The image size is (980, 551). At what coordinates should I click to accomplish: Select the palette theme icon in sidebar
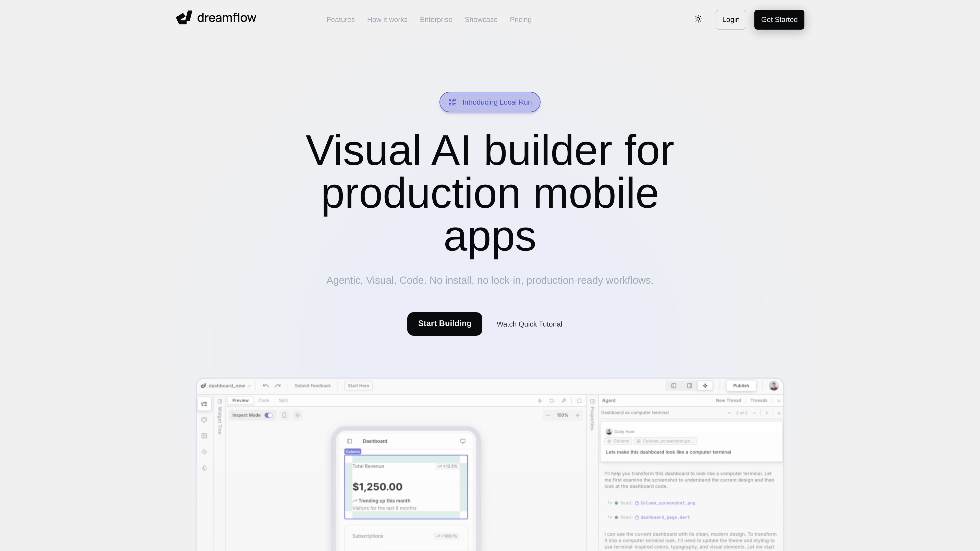(x=204, y=420)
